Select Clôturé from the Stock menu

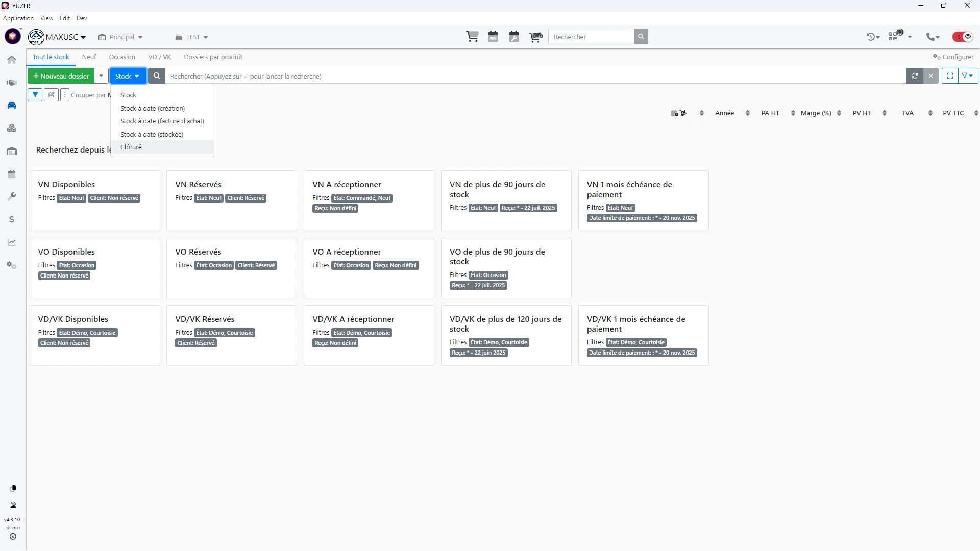[131, 147]
